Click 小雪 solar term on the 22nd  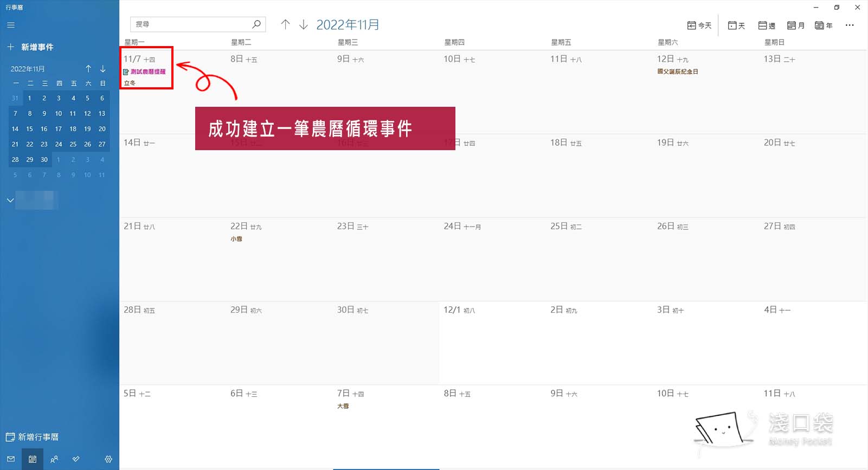pyautogui.click(x=236, y=239)
